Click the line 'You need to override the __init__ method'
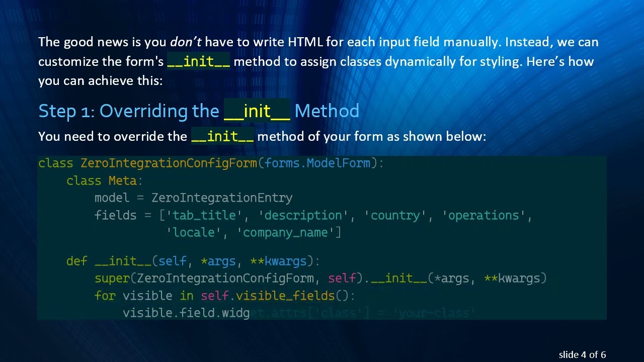 (262, 136)
